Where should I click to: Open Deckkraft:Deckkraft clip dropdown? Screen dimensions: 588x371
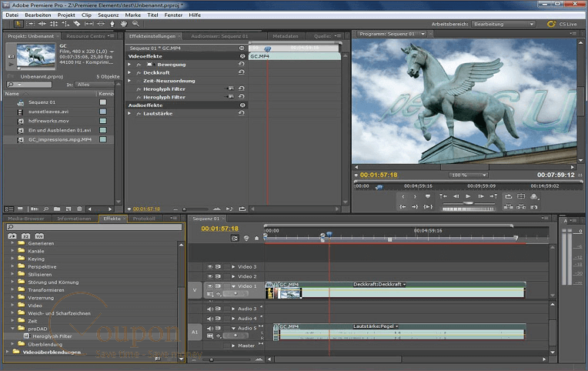pos(404,284)
